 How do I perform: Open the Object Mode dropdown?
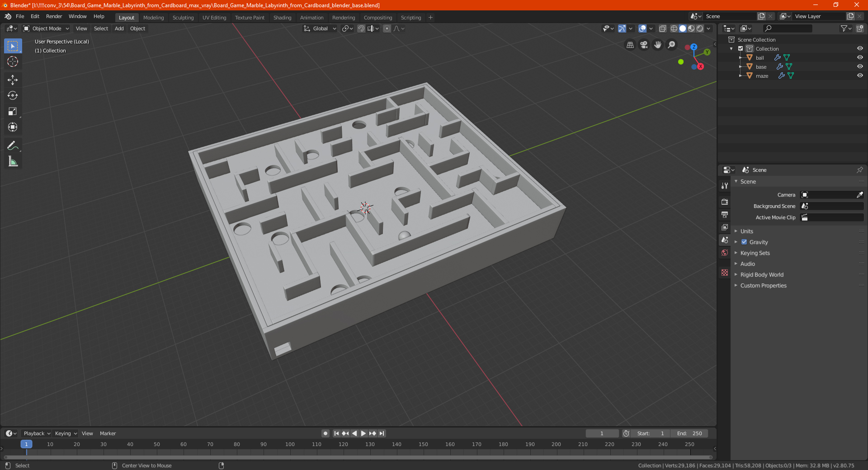(x=46, y=28)
